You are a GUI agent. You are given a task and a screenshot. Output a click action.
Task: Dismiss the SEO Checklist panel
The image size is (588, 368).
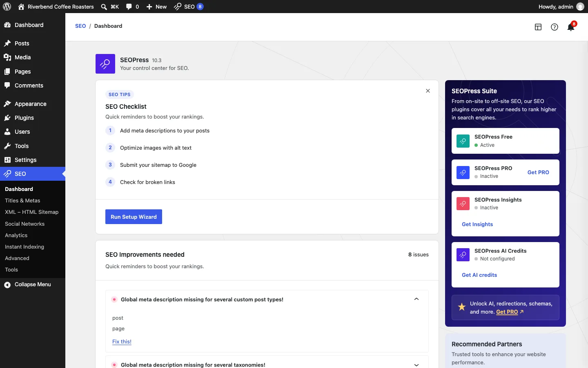[428, 91]
